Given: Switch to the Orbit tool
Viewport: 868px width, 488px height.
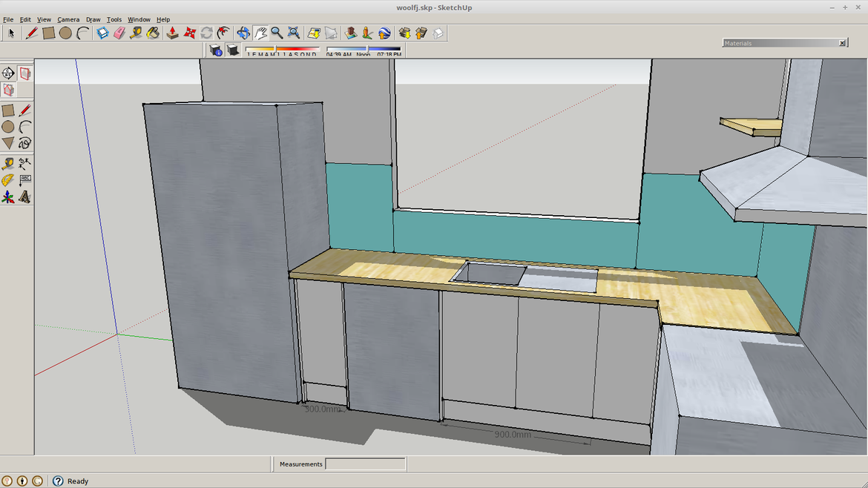Looking at the screenshot, I should [242, 33].
